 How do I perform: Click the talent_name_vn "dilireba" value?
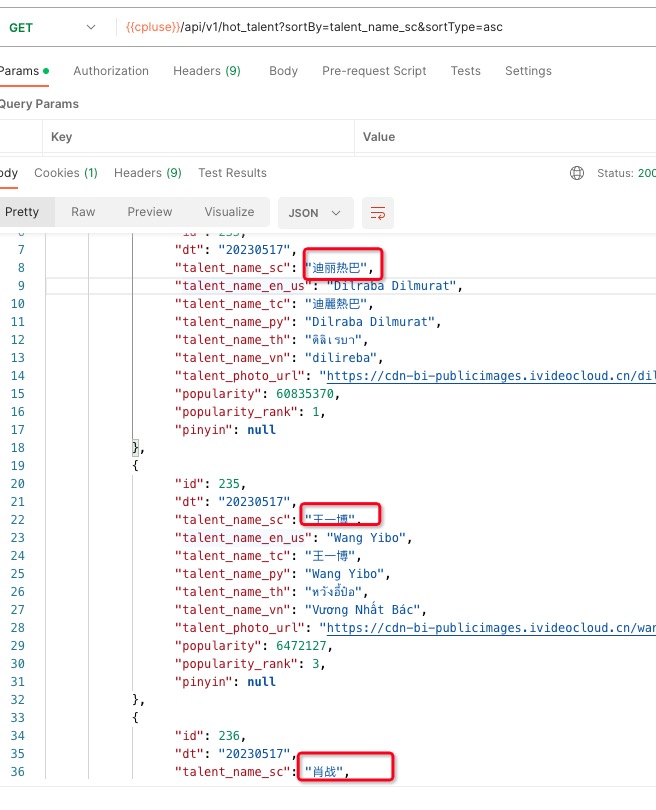tap(341, 358)
